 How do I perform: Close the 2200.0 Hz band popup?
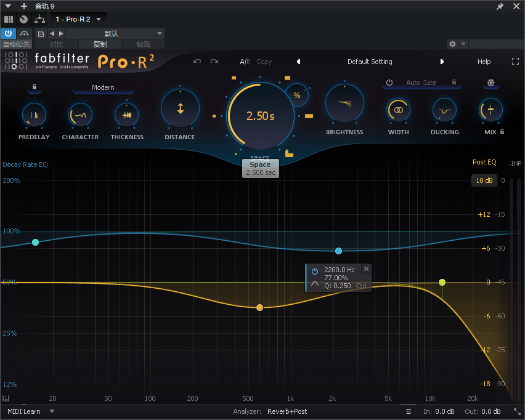pyautogui.click(x=366, y=269)
